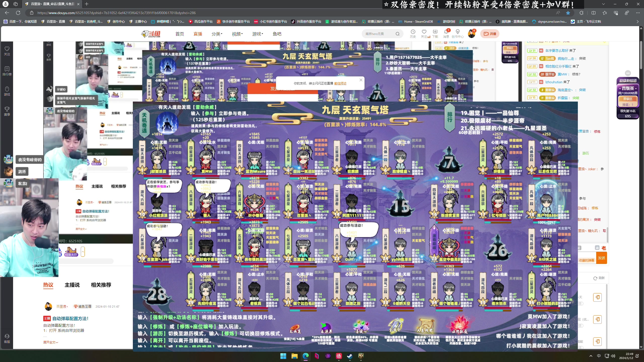Switch to the 相关推荐 tab

101,285
